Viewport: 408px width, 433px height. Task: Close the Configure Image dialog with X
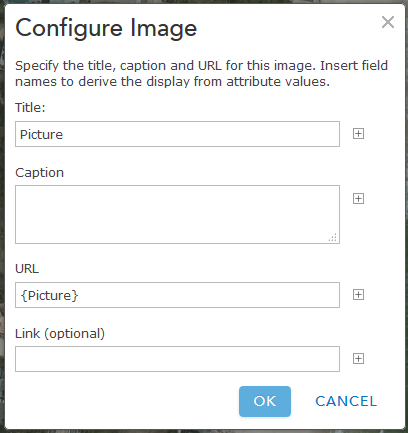(x=388, y=22)
